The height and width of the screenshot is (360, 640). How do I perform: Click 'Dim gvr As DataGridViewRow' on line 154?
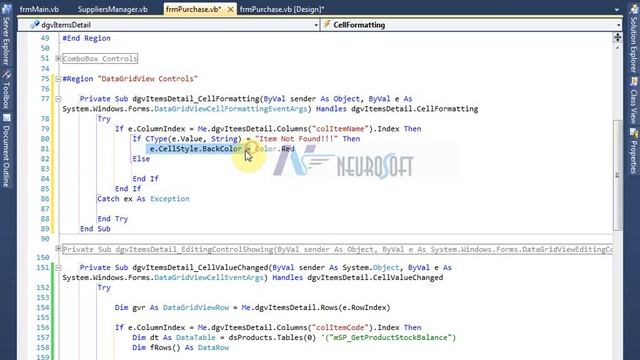tap(171, 307)
